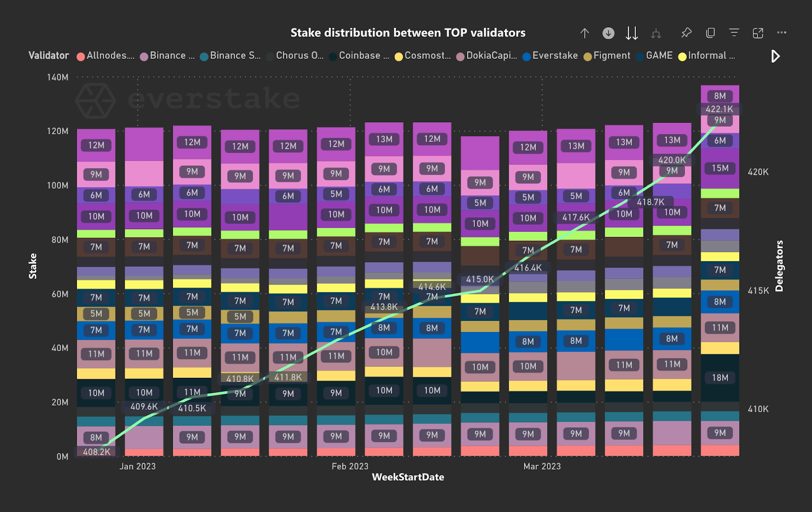The width and height of the screenshot is (812, 512).
Task: Click the 415.0K line data label
Action: coord(480,279)
